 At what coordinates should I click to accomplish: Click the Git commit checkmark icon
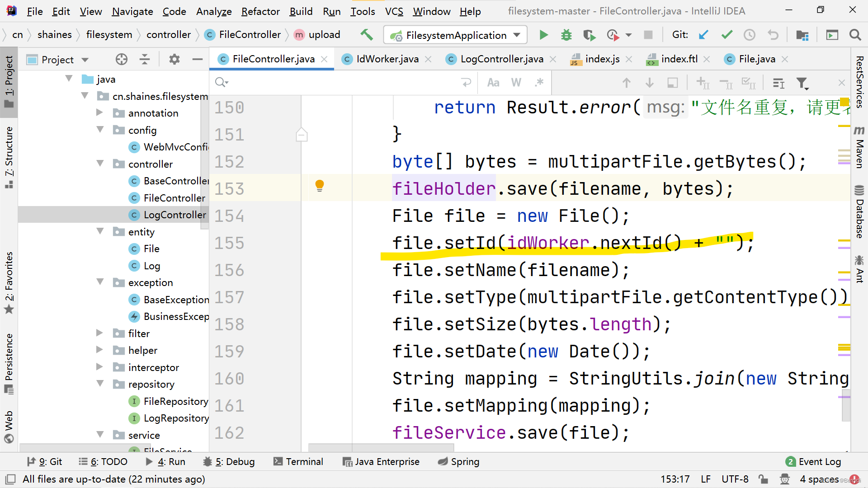point(726,35)
